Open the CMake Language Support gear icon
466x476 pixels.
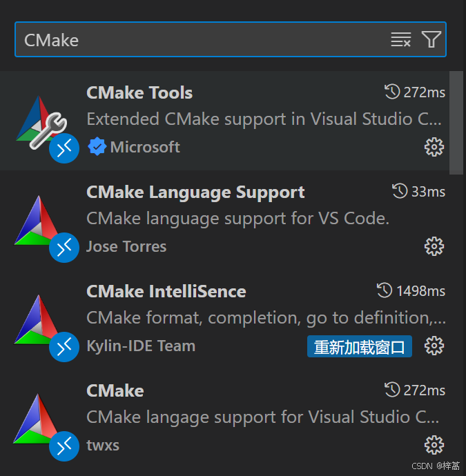[434, 246]
